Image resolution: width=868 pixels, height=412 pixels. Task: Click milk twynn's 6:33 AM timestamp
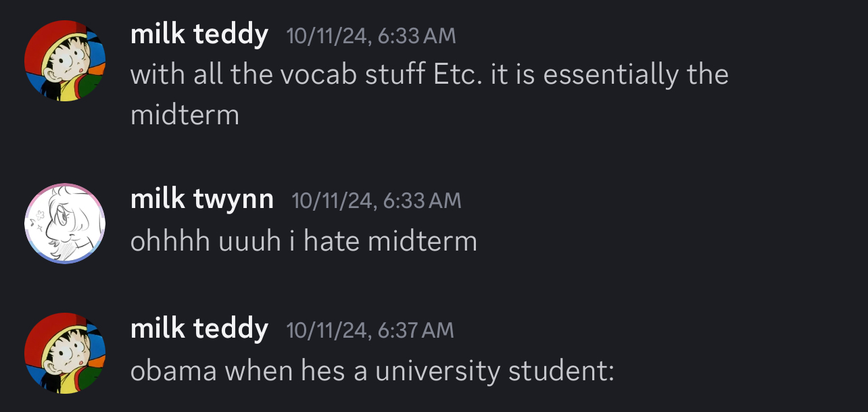coord(377,201)
